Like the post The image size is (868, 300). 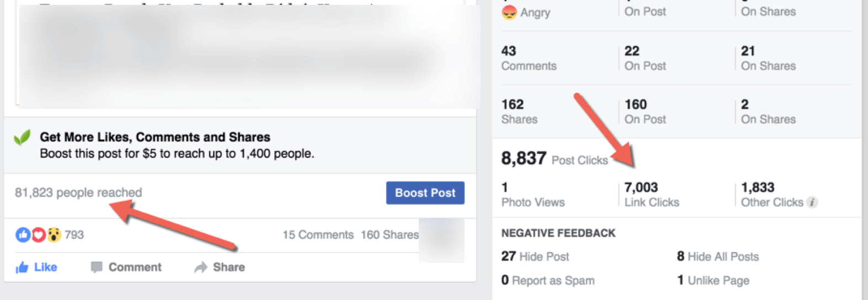pyautogui.click(x=36, y=267)
